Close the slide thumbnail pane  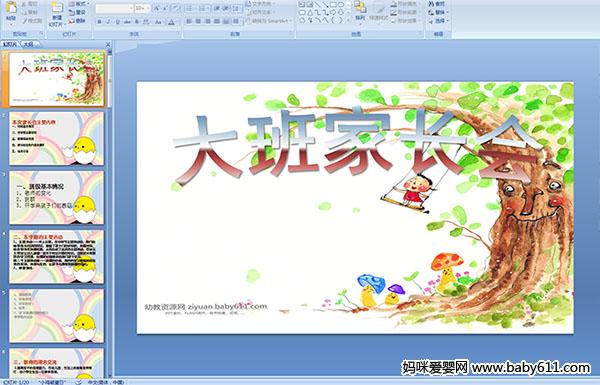coord(108,44)
